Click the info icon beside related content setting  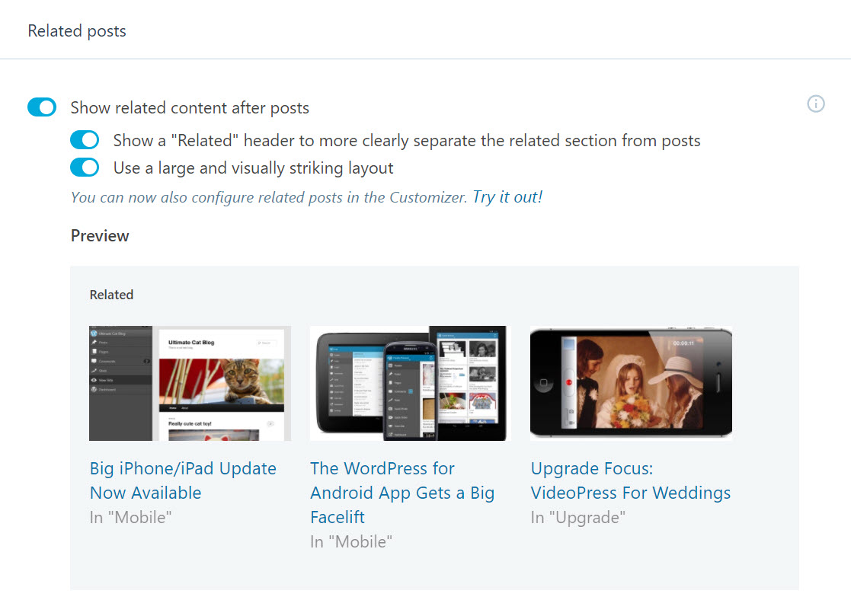[815, 104]
